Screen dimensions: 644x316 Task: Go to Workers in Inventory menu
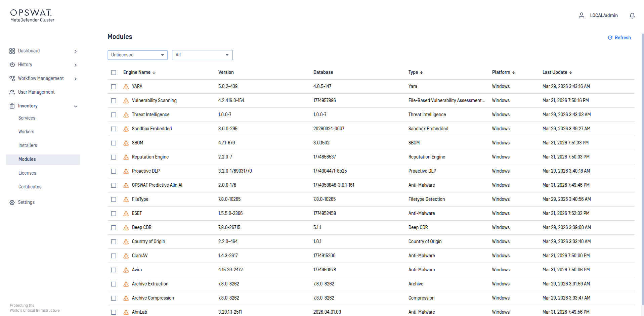(26, 132)
